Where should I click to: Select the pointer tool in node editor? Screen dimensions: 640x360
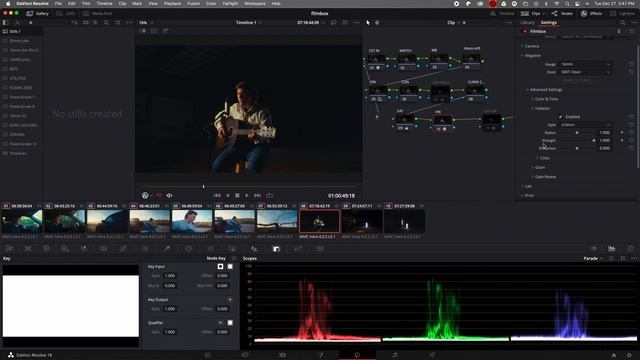[x=368, y=23]
